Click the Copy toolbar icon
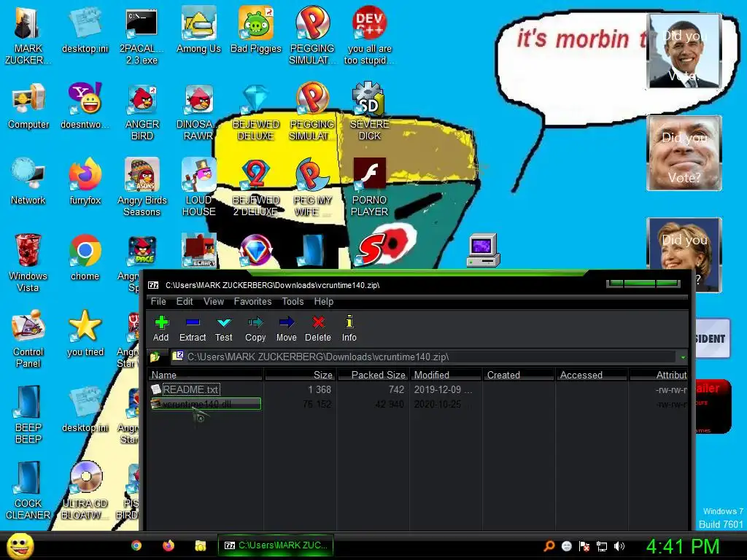747x560 pixels. [x=255, y=328]
